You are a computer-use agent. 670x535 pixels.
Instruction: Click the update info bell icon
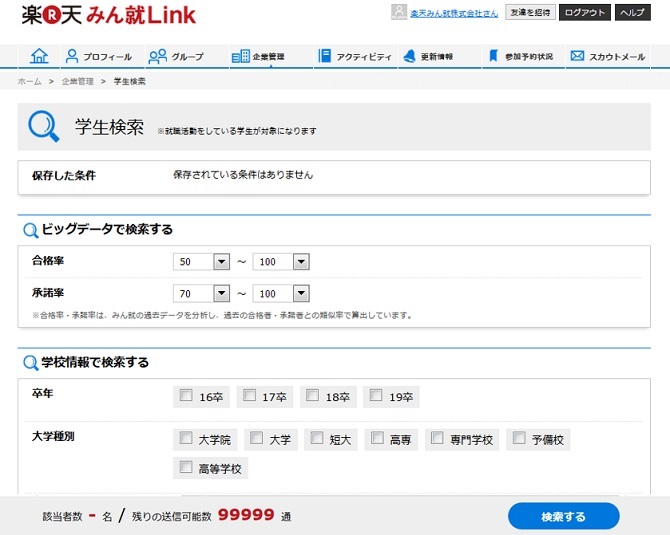coord(409,57)
